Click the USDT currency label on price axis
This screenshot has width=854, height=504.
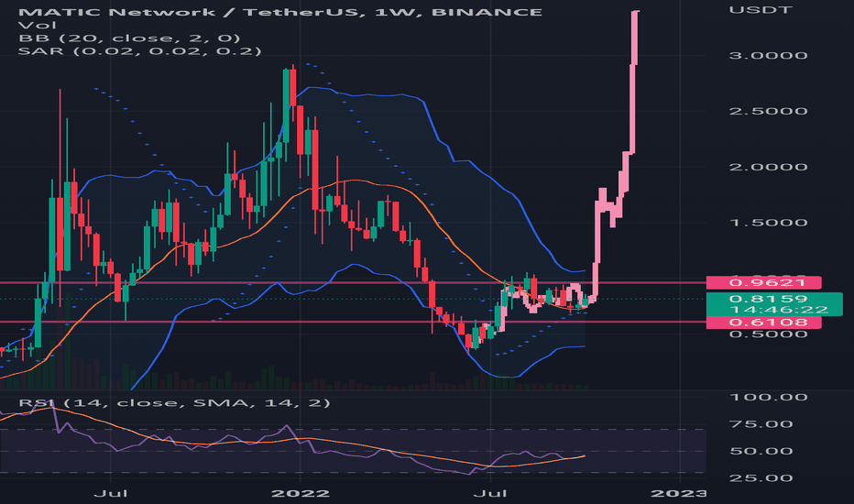pyautogui.click(x=761, y=10)
